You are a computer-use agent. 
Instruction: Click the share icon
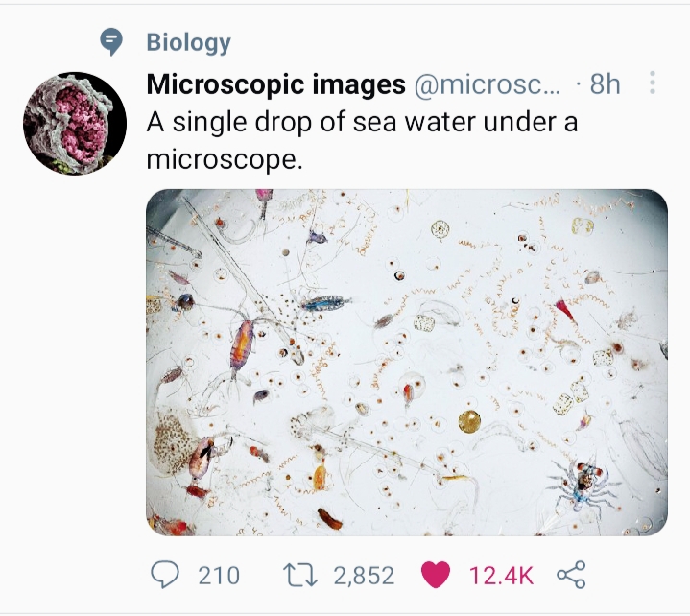[570, 575]
